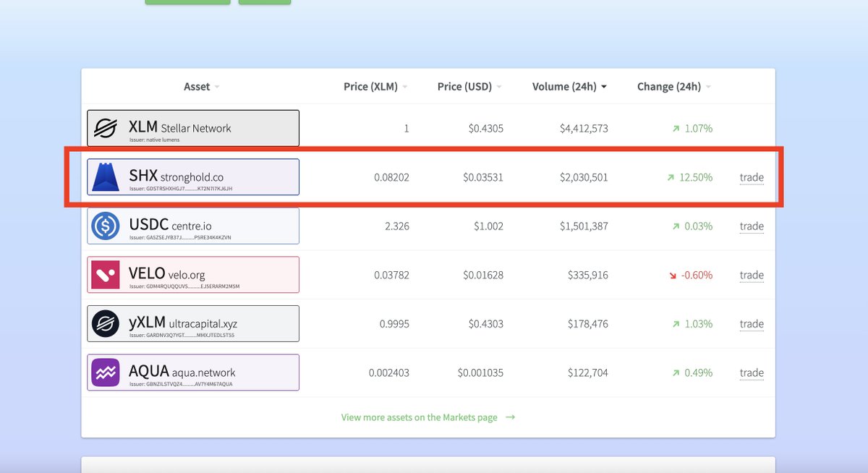This screenshot has width=868, height=473.
Task: Select the XLM Stellar Network asset card
Action: (x=193, y=129)
